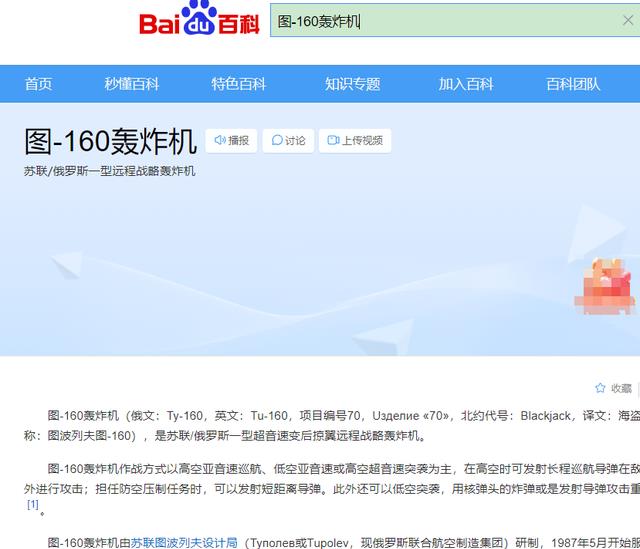640x549 pixels.
Task: Follow the 苏联图波列夫设计局 link
Action: tap(184, 542)
